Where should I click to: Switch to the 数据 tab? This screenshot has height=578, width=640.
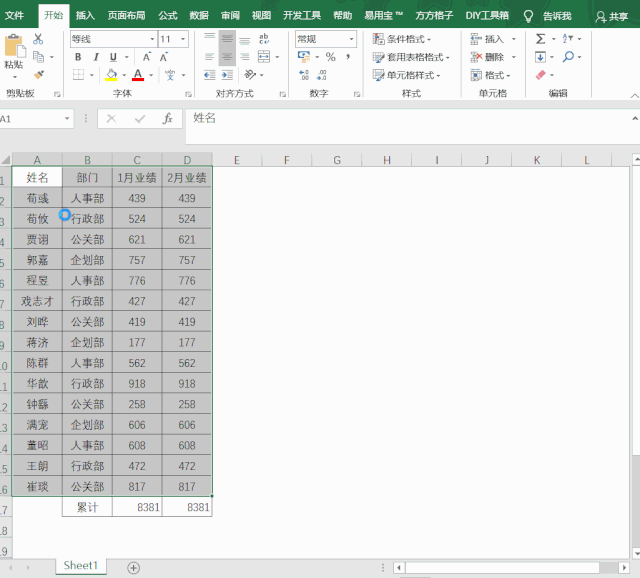199,16
